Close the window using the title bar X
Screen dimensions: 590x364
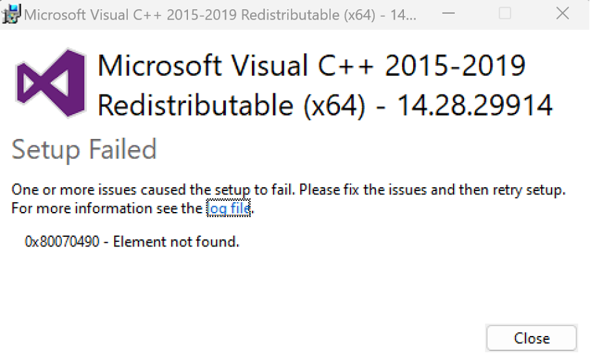pos(562,14)
